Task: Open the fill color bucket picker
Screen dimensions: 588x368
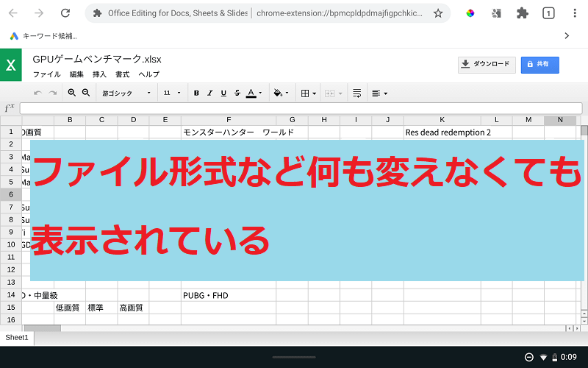Action: click(x=281, y=93)
